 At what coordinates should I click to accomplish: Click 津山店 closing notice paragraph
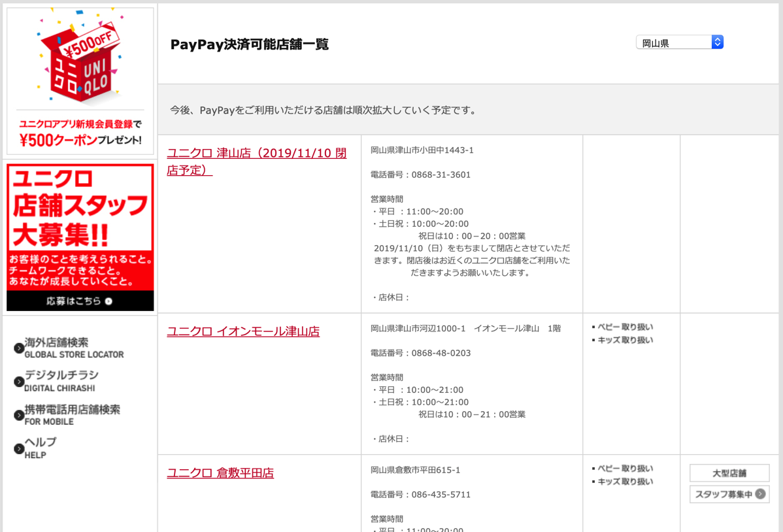tap(472, 260)
